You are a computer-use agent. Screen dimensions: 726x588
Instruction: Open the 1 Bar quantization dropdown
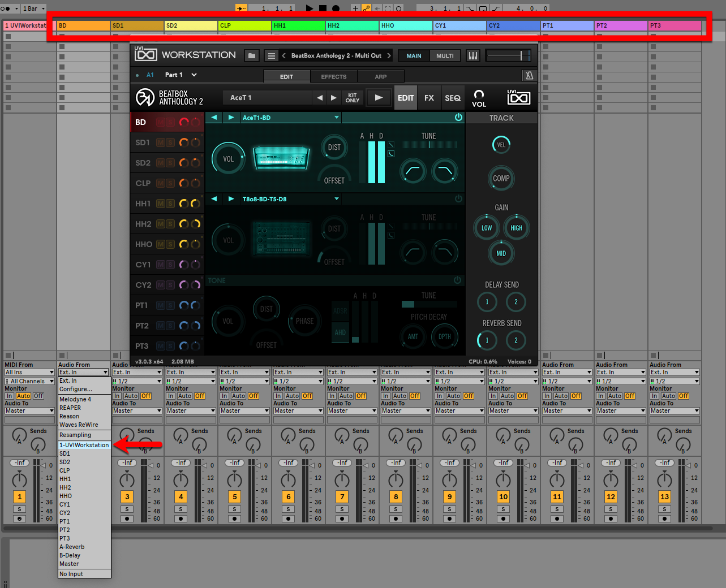click(x=33, y=8)
